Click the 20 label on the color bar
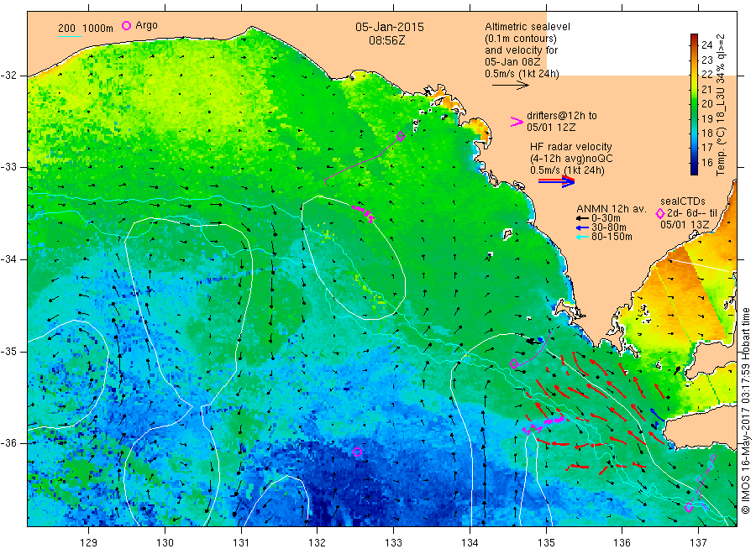The width and height of the screenshot is (756, 554). click(706, 103)
